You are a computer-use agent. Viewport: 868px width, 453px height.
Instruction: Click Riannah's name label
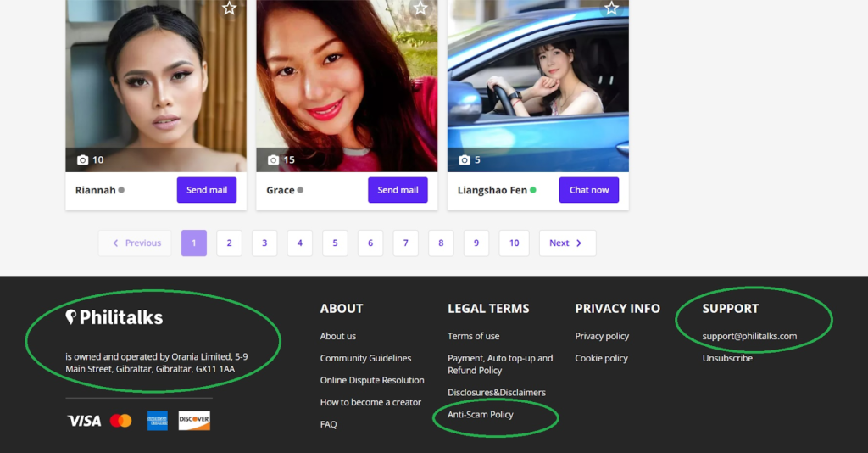(x=95, y=190)
